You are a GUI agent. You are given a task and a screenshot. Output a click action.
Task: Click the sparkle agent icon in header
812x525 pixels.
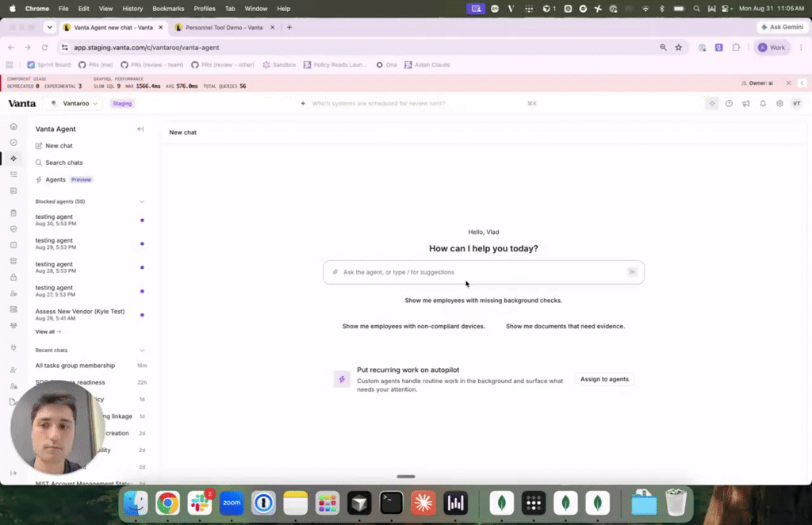712,104
